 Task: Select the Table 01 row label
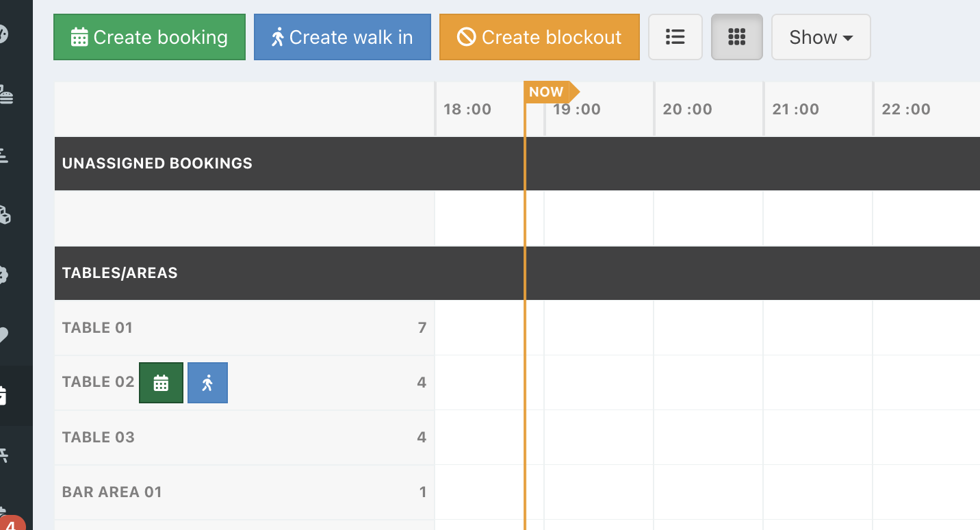pyautogui.click(x=97, y=328)
